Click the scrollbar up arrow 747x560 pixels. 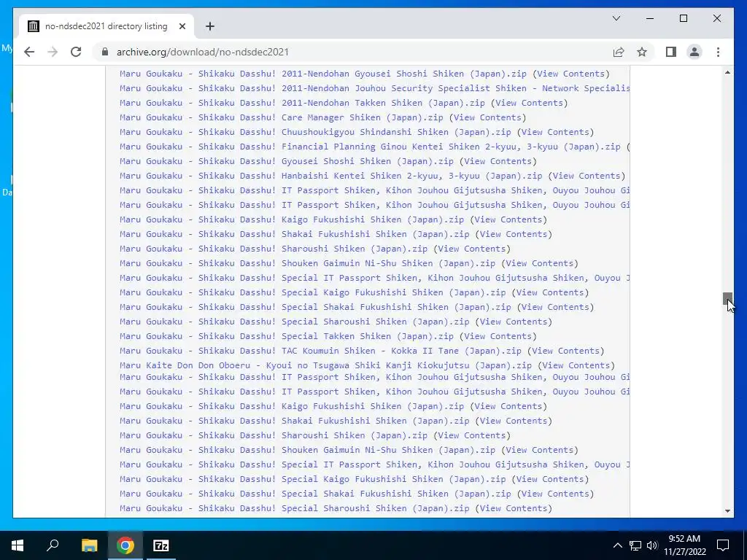[727, 72]
